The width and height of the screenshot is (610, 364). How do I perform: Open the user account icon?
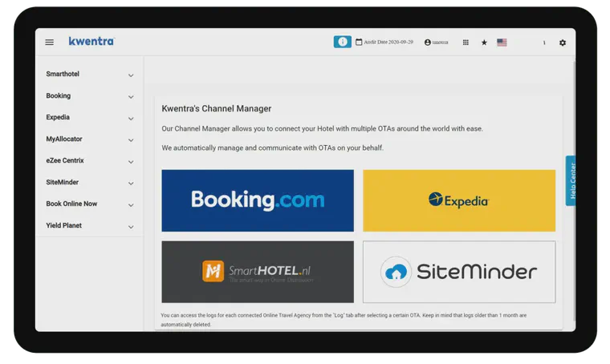click(x=428, y=42)
